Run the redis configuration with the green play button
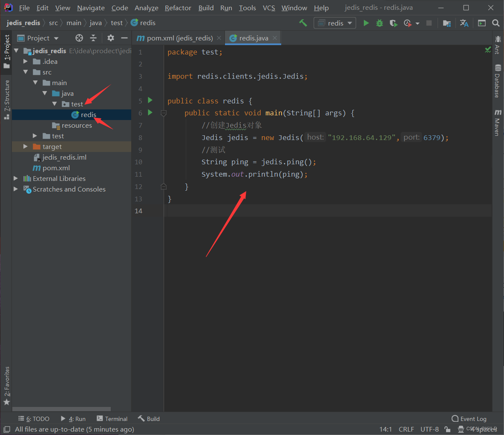The image size is (504, 435). click(366, 23)
